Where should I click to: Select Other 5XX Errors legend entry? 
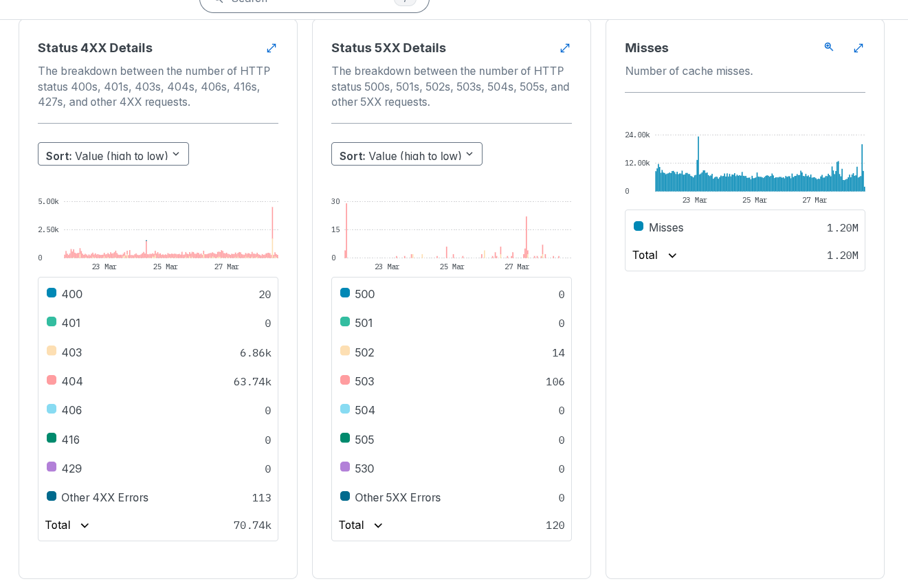[x=397, y=497]
